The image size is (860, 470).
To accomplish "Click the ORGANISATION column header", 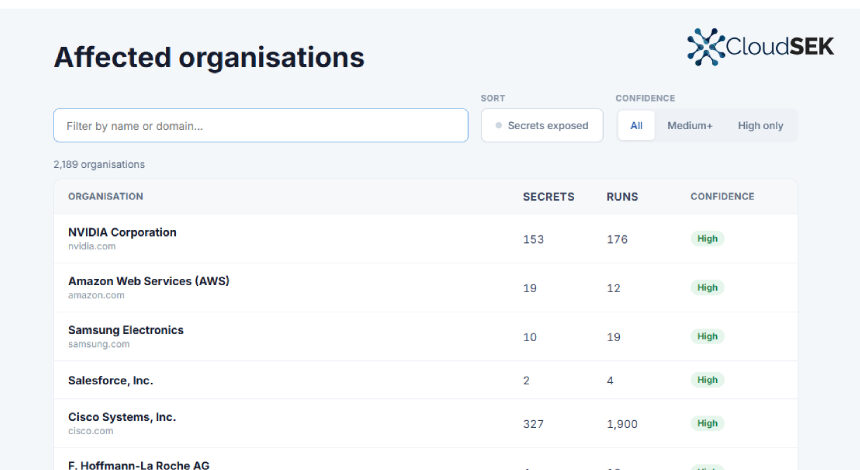I will pos(105,196).
